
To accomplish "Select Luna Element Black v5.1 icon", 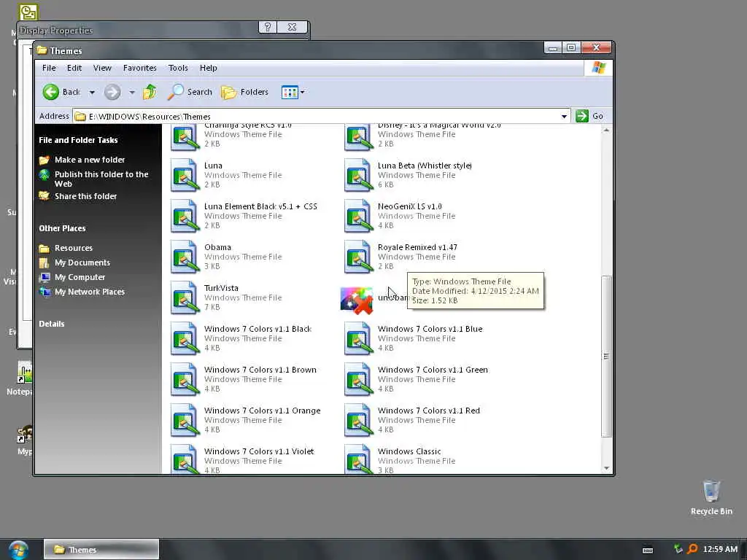I will pyautogui.click(x=185, y=216).
